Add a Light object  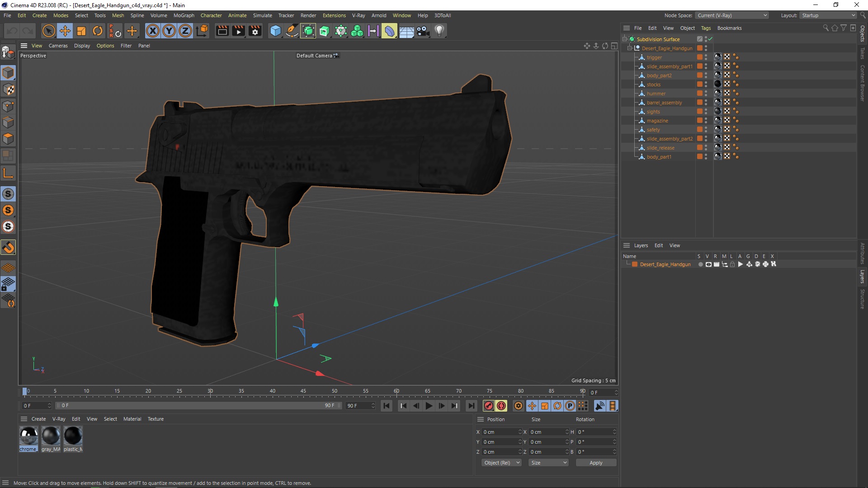(439, 31)
